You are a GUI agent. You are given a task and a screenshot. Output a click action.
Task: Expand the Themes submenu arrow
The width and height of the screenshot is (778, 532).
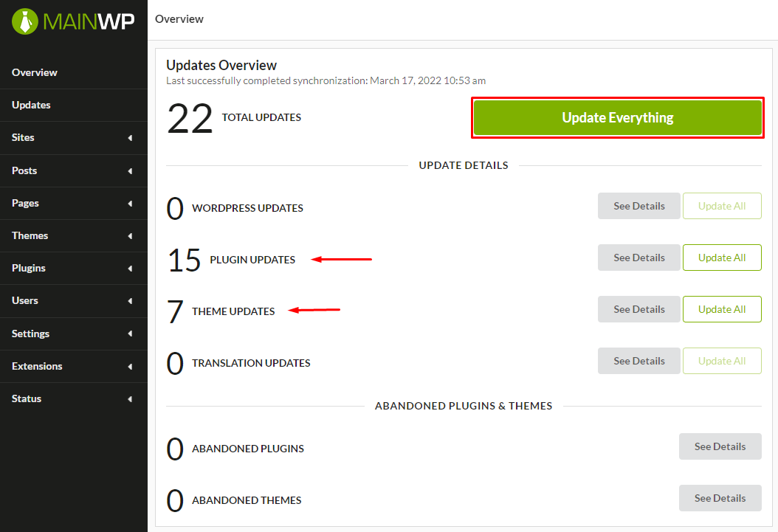click(130, 236)
